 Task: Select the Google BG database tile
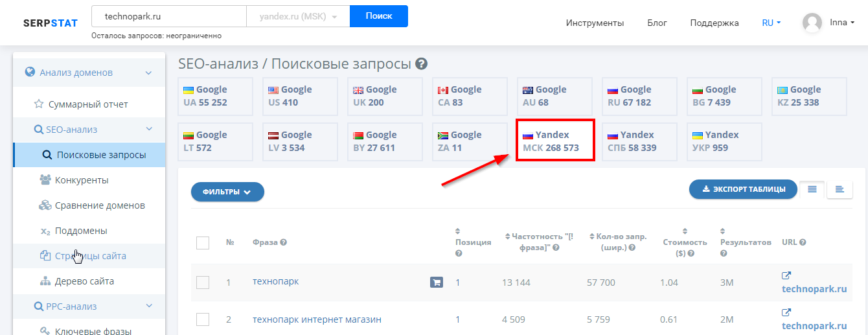click(724, 97)
